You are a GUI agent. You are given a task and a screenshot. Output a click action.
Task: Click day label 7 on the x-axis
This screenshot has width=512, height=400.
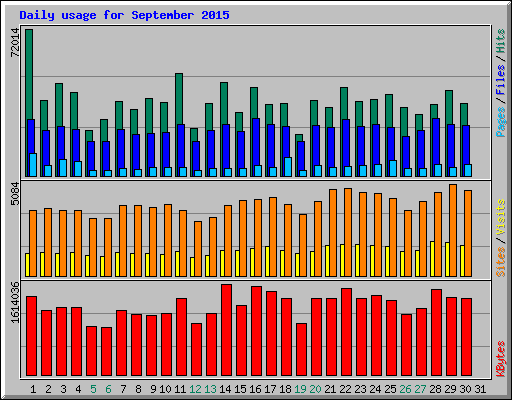click(123, 389)
